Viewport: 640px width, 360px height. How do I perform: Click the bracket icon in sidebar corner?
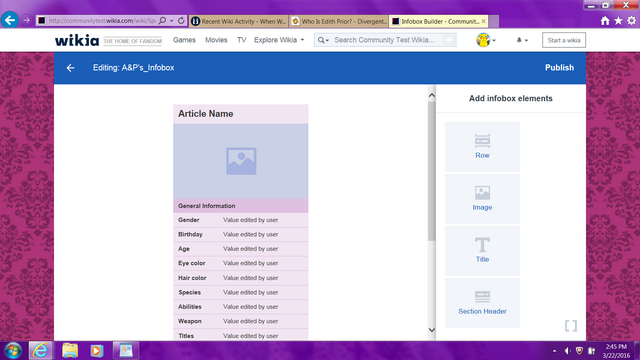[571, 326]
